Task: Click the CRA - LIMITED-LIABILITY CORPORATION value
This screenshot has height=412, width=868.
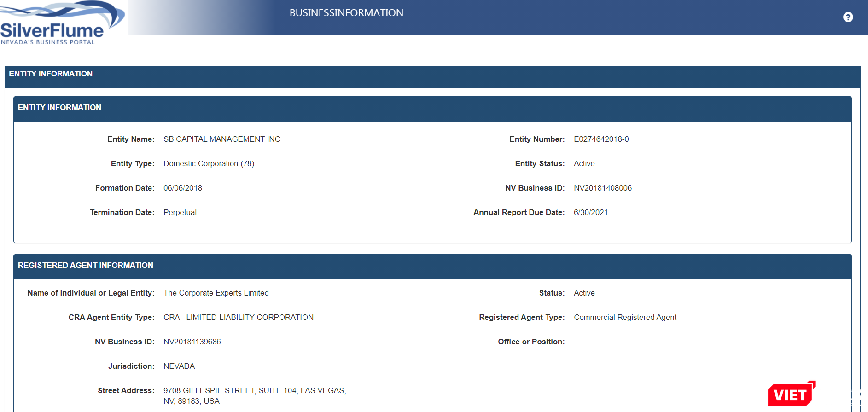Action: click(238, 317)
